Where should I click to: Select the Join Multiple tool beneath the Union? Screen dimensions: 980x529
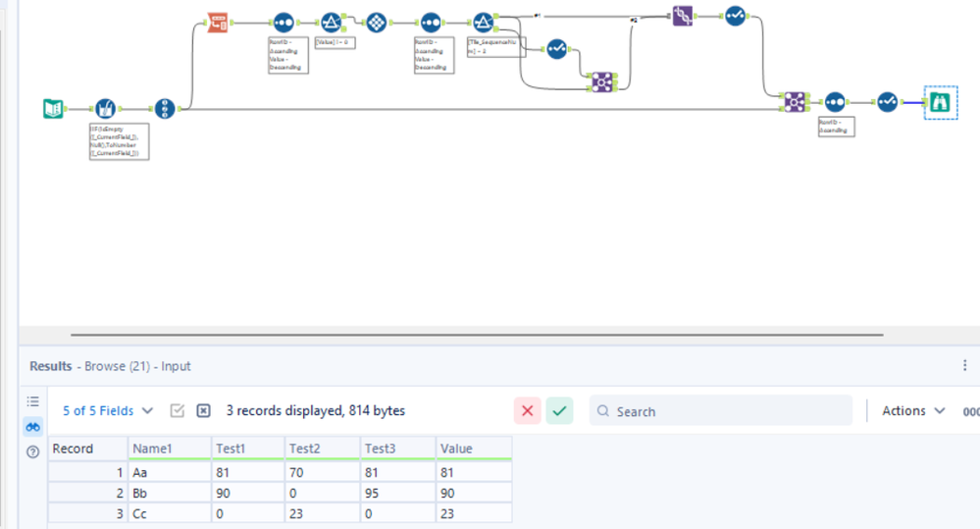(602, 81)
